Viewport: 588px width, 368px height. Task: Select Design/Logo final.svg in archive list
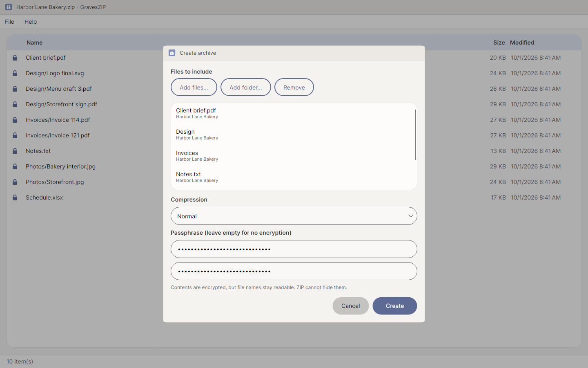pos(294,73)
